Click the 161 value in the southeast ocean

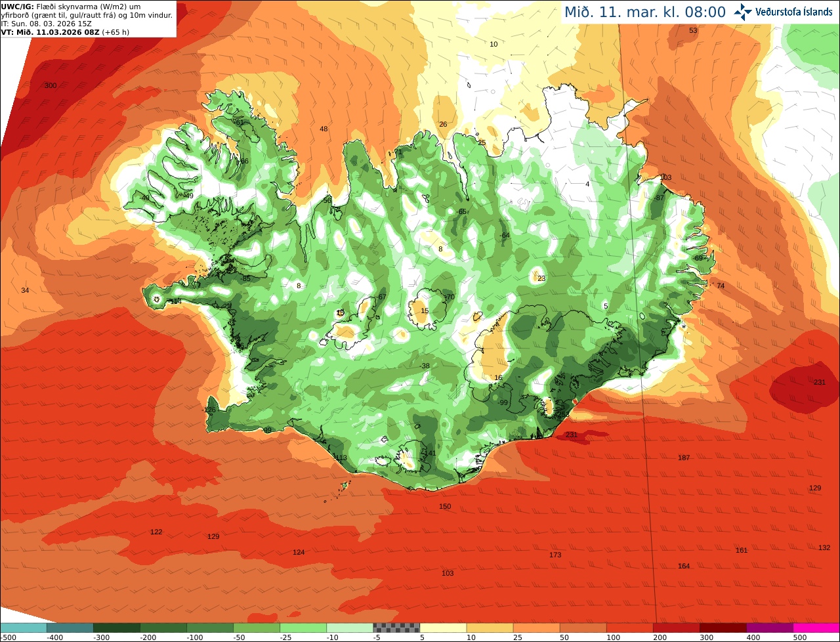tap(742, 551)
